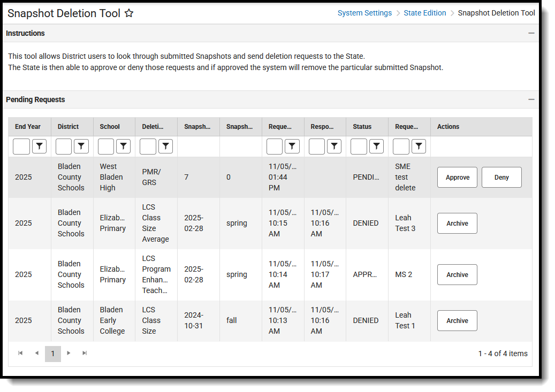Approve the SME test delete request
Screen dimensions: 555x392
pos(457,177)
